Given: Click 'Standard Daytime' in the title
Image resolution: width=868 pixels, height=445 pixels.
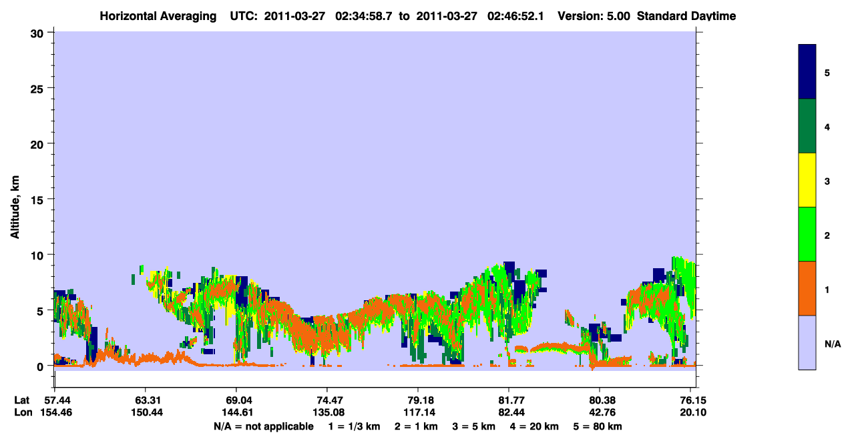Looking at the screenshot, I should tap(686, 16).
